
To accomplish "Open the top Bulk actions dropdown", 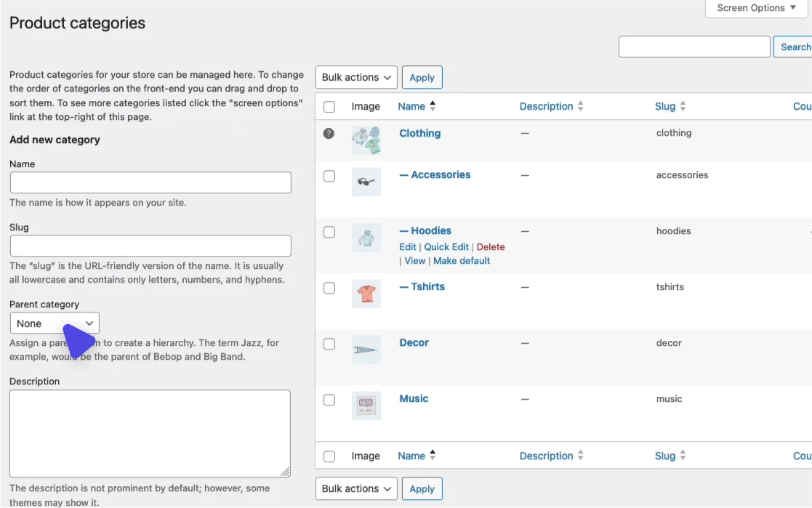I will click(356, 77).
